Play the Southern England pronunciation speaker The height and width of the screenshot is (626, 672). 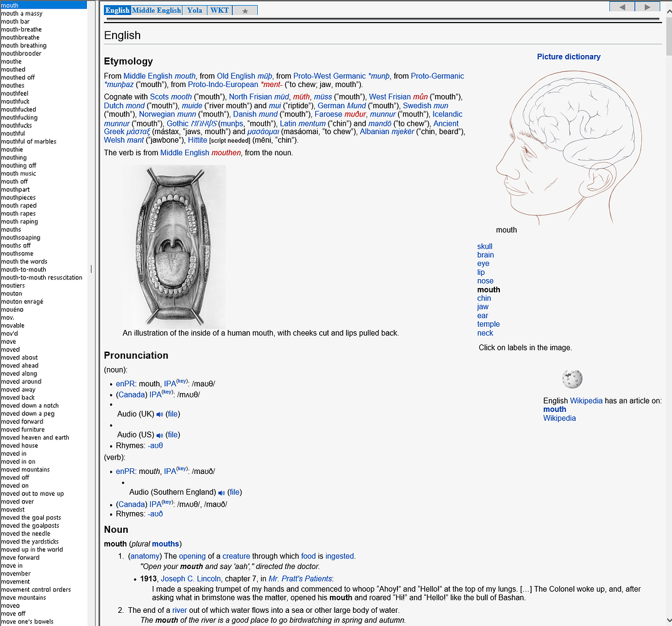pos(222,492)
